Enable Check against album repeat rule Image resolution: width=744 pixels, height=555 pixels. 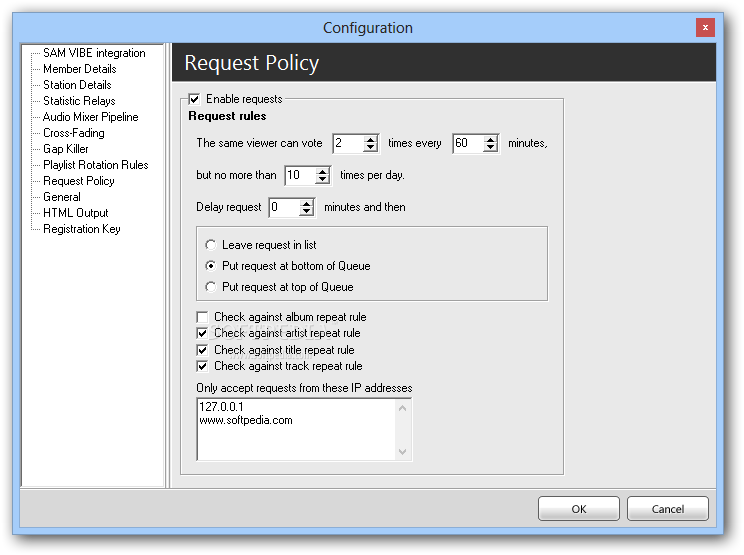[x=202, y=317]
